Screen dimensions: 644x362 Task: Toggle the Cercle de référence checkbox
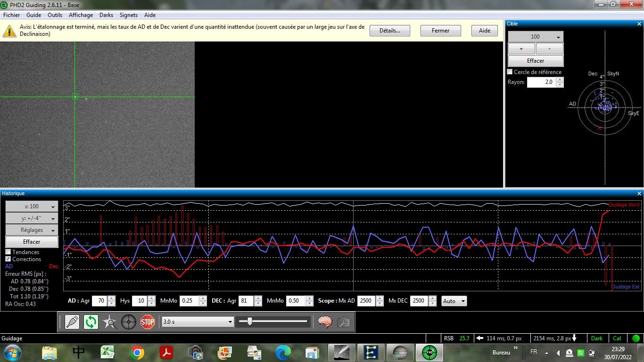(510, 72)
